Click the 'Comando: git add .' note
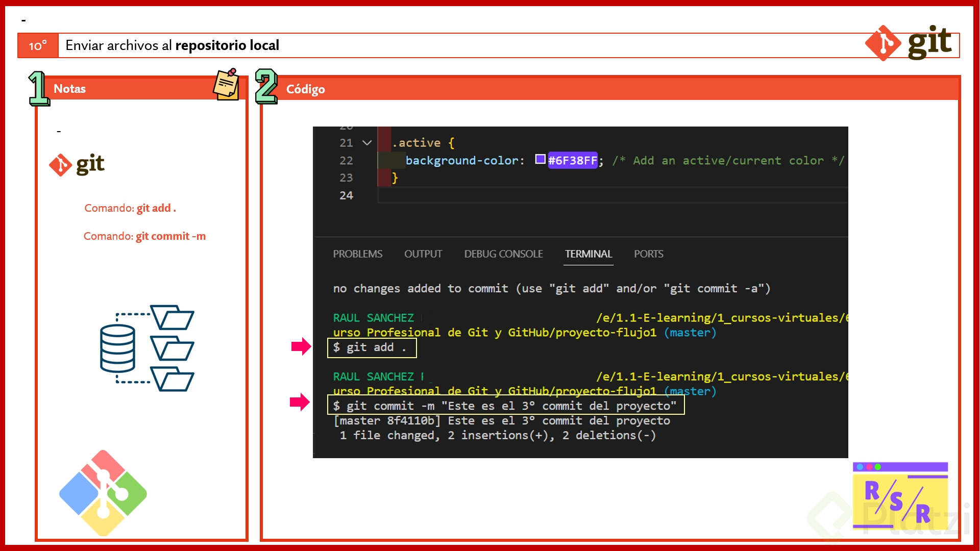980x551 pixels. point(130,208)
